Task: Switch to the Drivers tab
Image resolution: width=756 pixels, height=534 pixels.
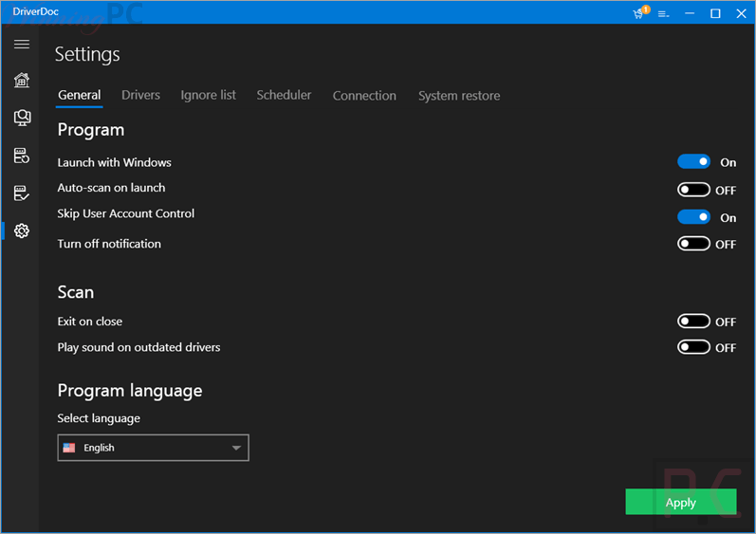Action: [140, 95]
